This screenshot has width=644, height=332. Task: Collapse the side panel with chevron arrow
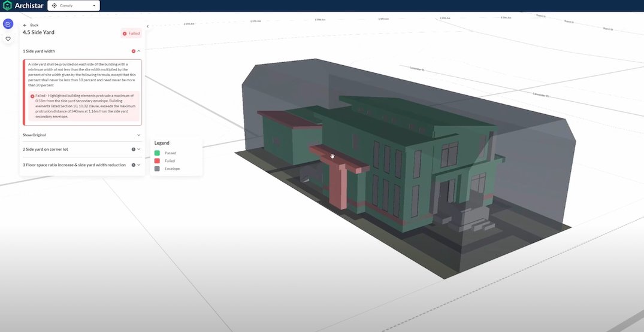[x=148, y=26]
